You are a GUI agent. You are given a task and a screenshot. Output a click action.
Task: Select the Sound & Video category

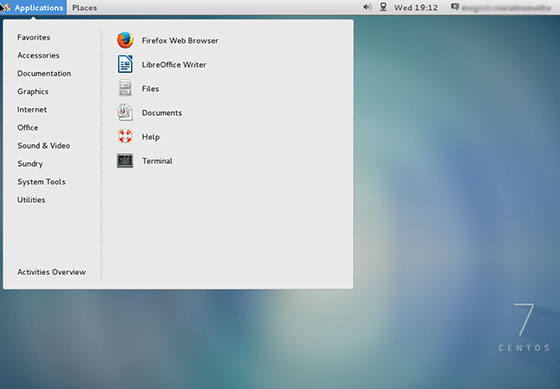click(44, 145)
